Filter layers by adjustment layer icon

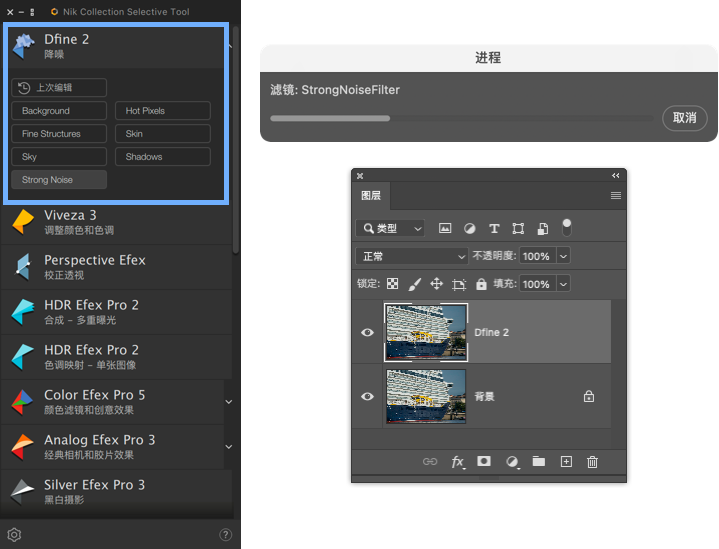[x=470, y=228]
